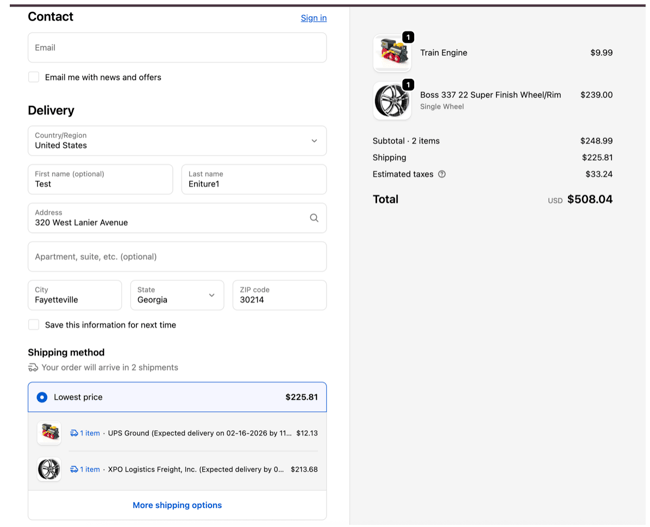Check Save this information for next time
Viewport: 650px width, 527px height.
point(34,325)
